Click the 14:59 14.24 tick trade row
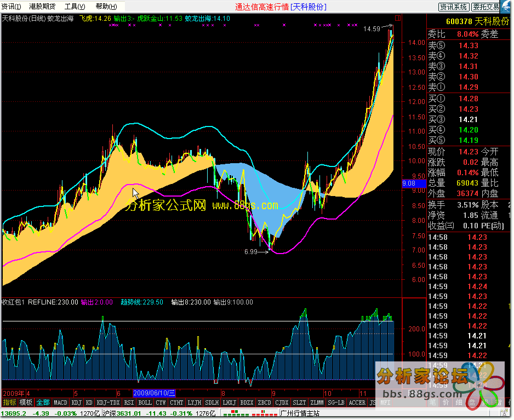 click(458, 286)
